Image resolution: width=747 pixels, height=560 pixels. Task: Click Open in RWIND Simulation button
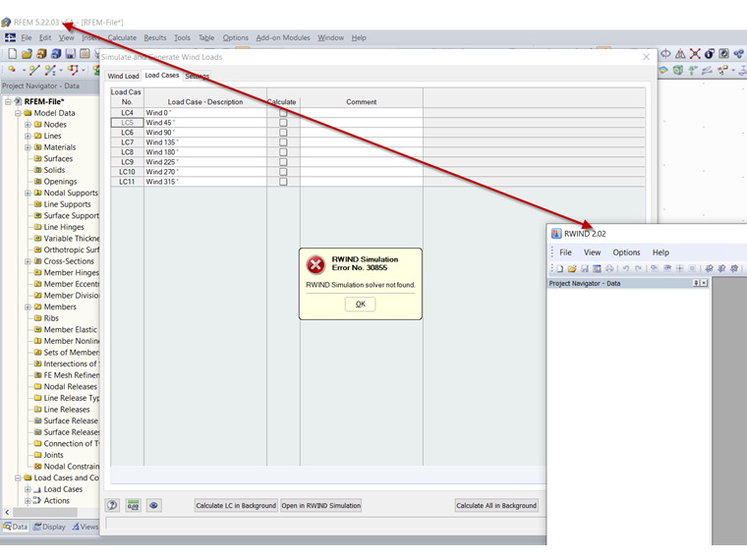[x=320, y=505]
